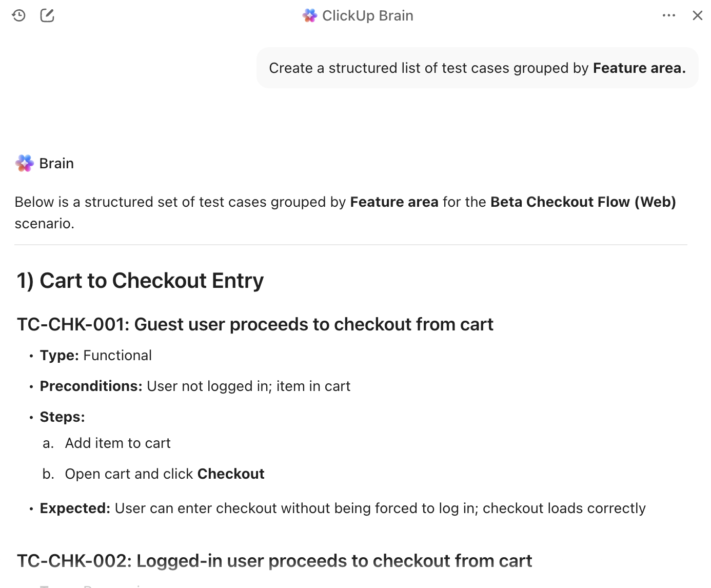Start a new chat with compose icon
Viewport: 711px width, 588px height.
pos(47,15)
